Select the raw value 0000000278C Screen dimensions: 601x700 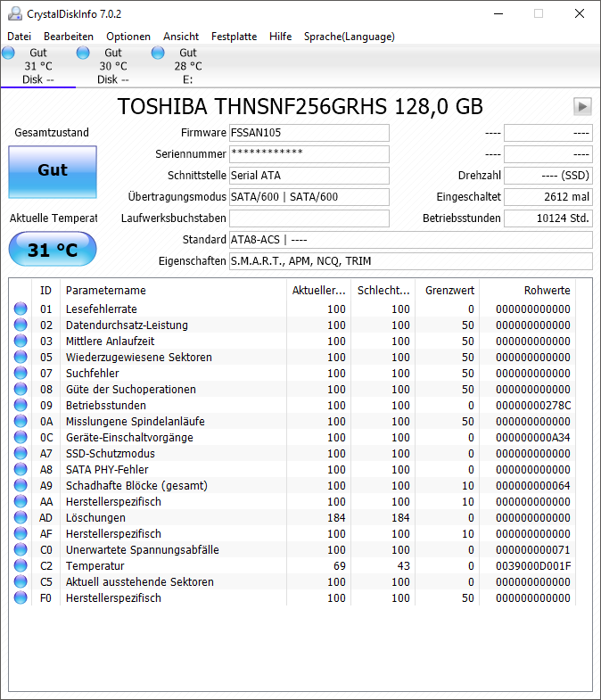533,406
